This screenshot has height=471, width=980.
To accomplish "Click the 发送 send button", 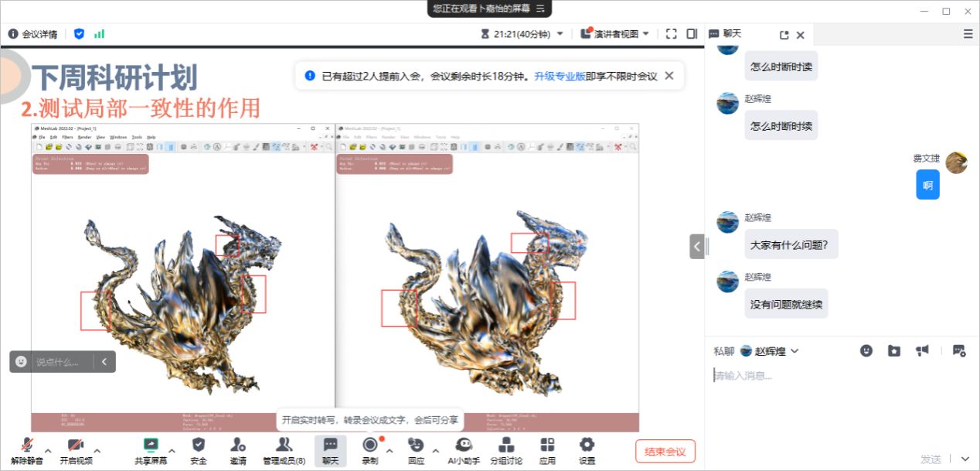I will (x=931, y=459).
